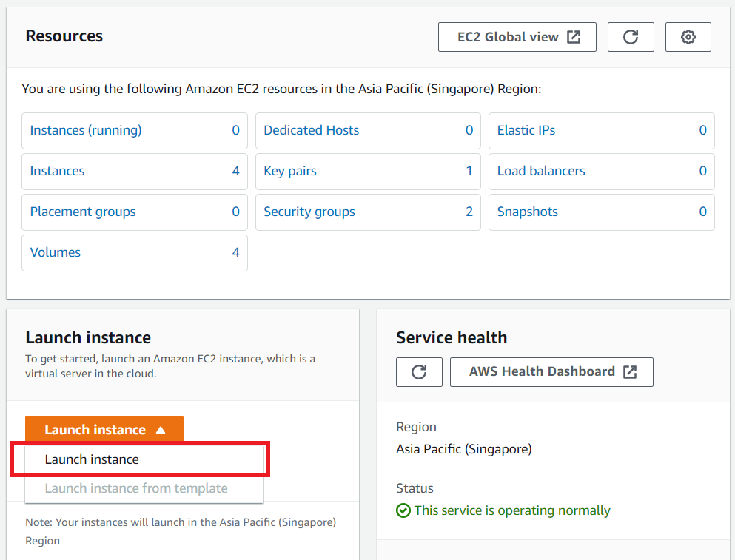Click the Resources heading

click(x=64, y=36)
